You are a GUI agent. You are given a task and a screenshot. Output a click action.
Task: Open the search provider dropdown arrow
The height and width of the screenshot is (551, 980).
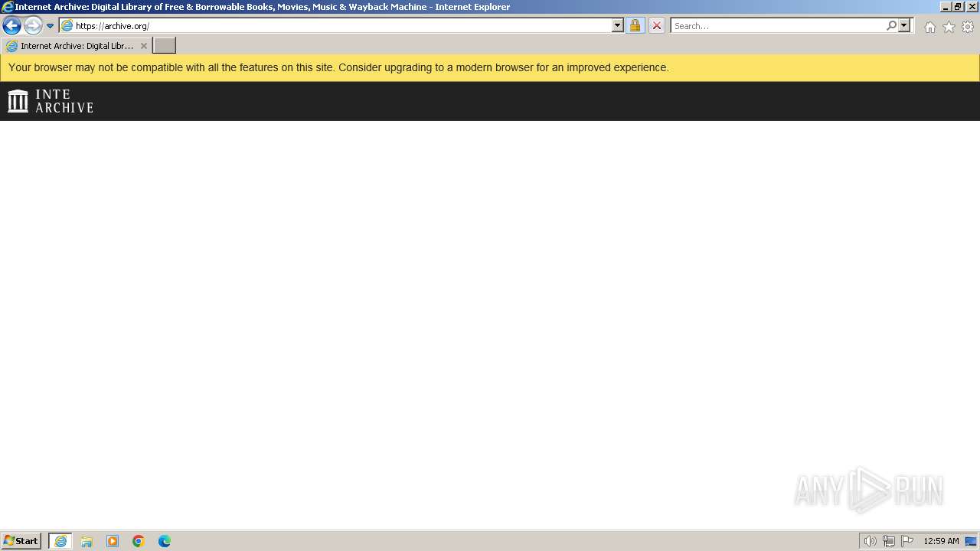pyautogui.click(x=904, y=26)
